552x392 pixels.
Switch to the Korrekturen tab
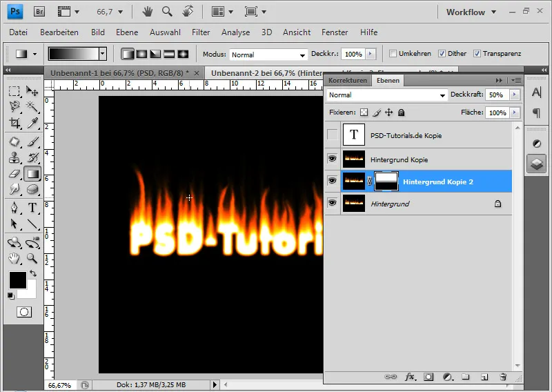(348, 80)
